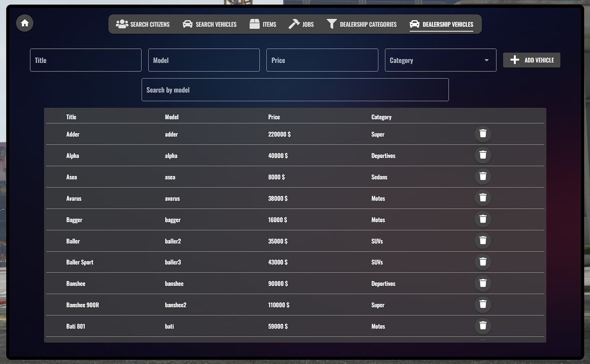The image size is (590, 364).
Task: Switch to Search Citizens tab
Action: click(x=143, y=24)
